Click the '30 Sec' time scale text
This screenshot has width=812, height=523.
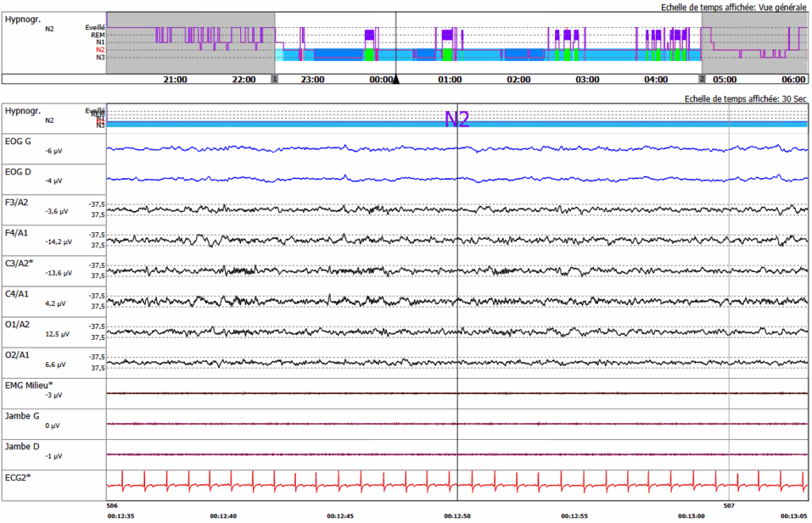pos(794,99)
